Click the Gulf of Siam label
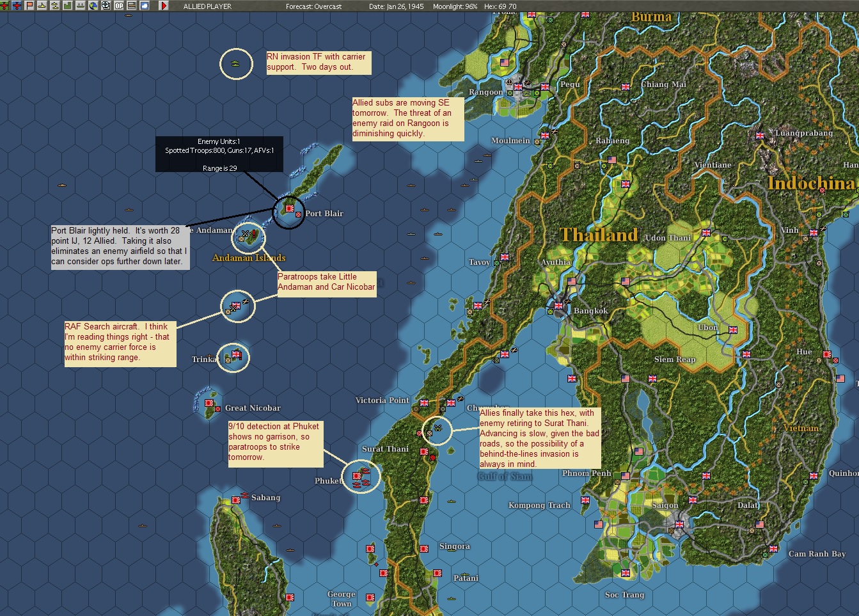Screen dimensions: 859x616 [x=505, y=476]
